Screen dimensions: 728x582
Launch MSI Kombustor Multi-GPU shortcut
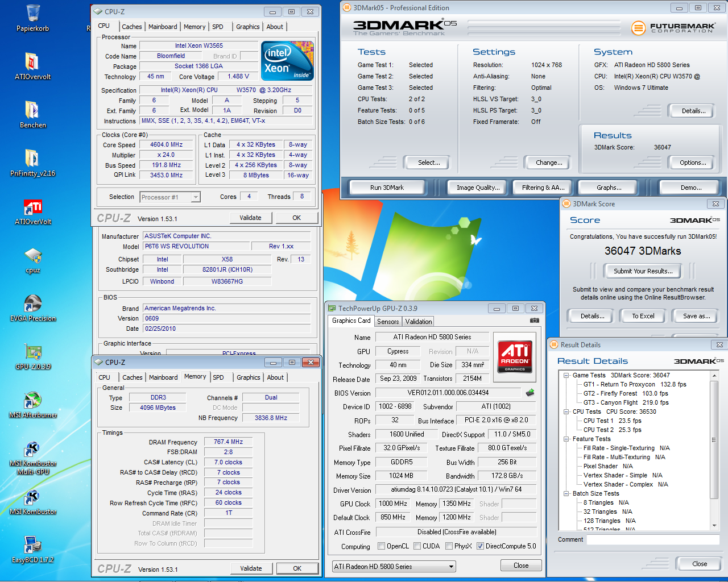coord(33,458)
